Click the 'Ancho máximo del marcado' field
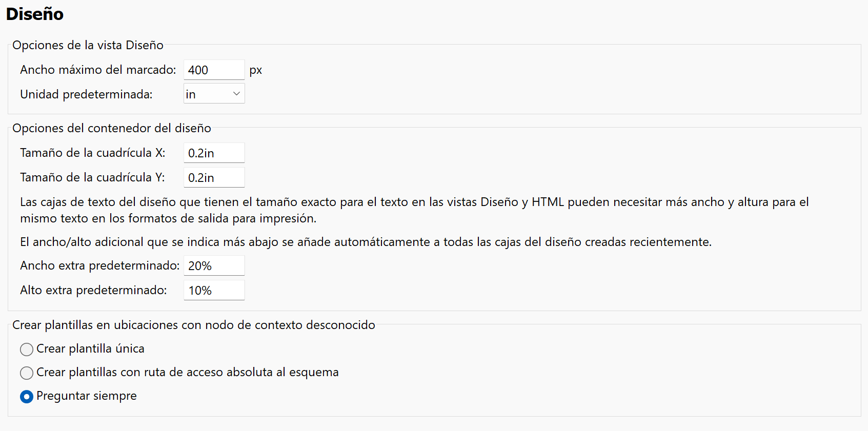 (x=214, y=70)
